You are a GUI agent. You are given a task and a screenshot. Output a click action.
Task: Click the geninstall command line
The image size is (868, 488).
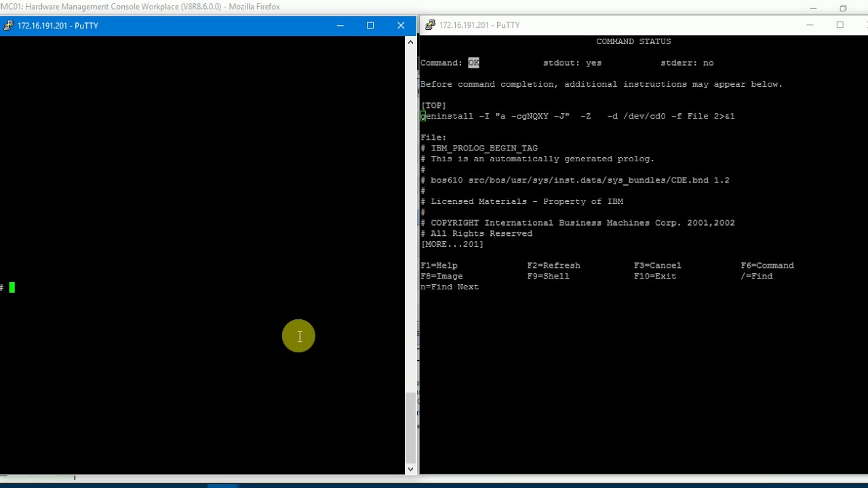pyautogui.click(x=578, y=117)
